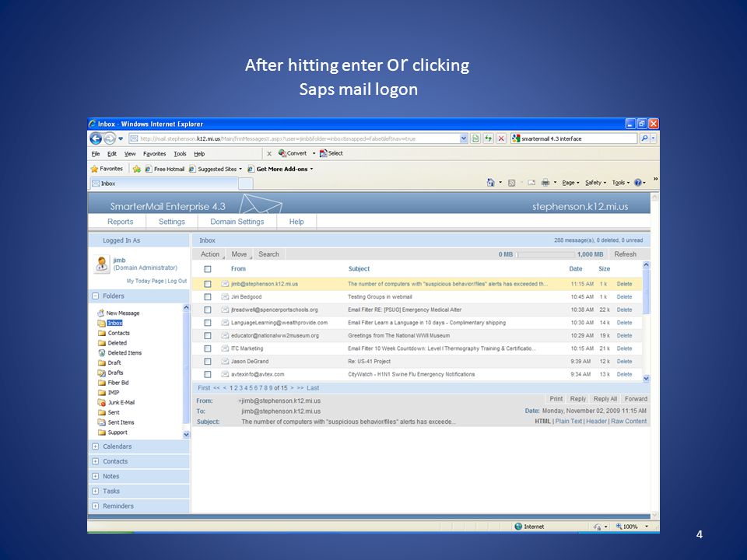Open the Page dropdown in command bar

(570, 182)
